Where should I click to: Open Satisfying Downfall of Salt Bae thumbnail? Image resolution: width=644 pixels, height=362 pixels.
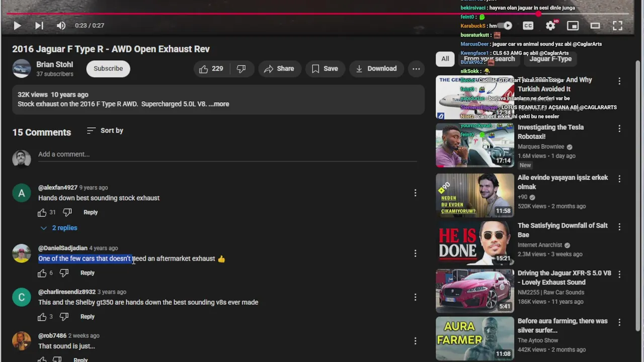click(475, 243)
